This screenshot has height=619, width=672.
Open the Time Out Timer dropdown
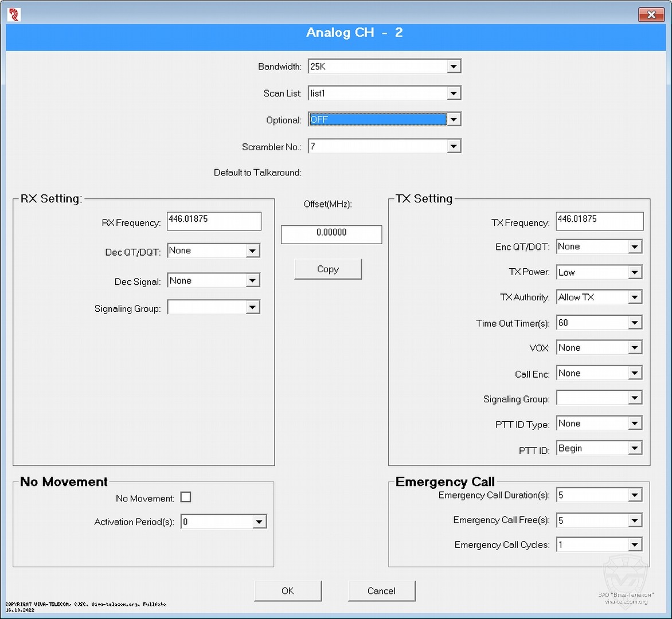(x=634, y=323)
